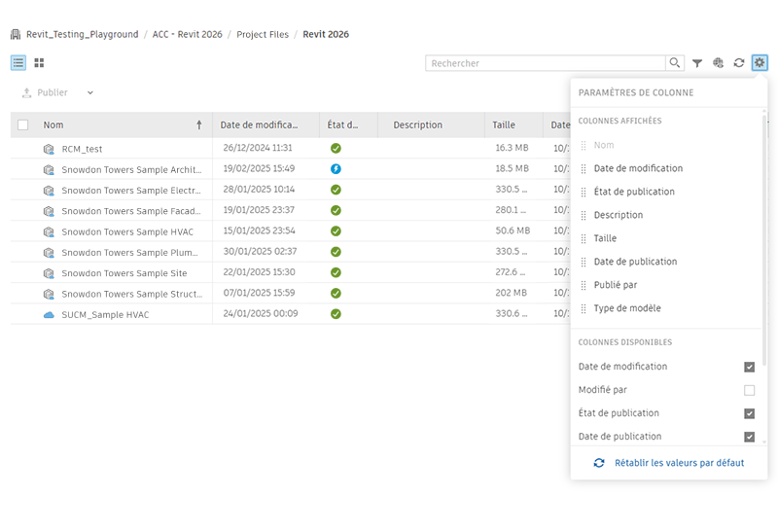Switch to grid thumbnail view
778x532 pixels.
tap(39, 63)
